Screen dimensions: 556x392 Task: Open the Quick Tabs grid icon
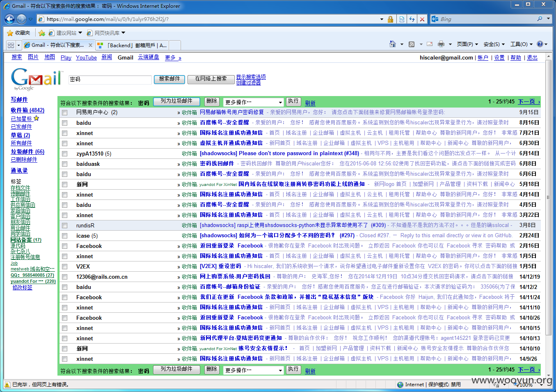tap(11, 45)
